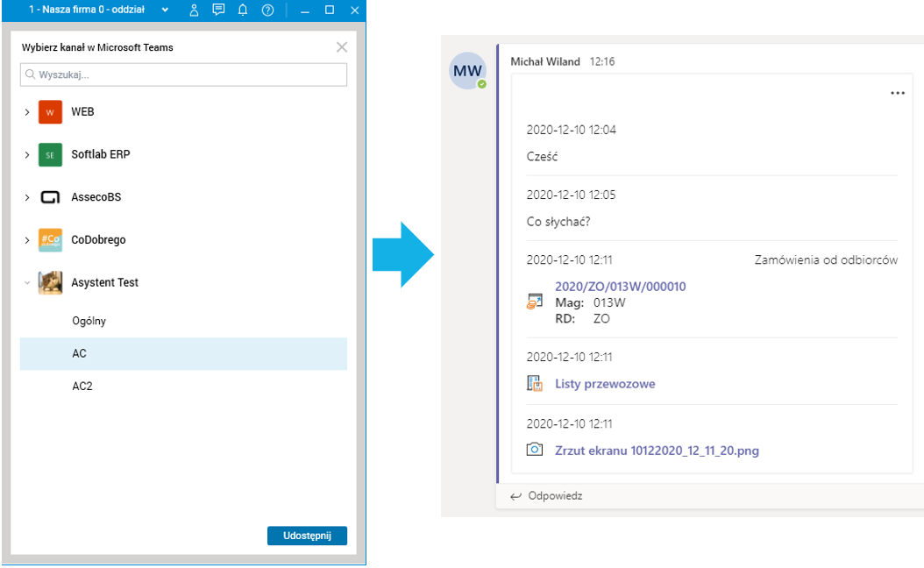Viewport: 924px width, 568px height.
Task: Select the Softlab ERP team name
Action: (x=100, y=154)
